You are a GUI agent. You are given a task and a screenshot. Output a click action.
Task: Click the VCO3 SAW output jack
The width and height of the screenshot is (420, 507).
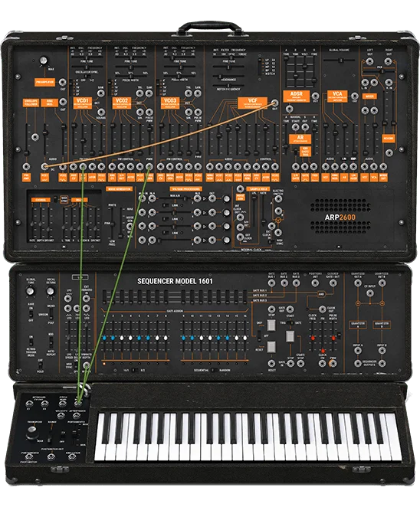198,93
